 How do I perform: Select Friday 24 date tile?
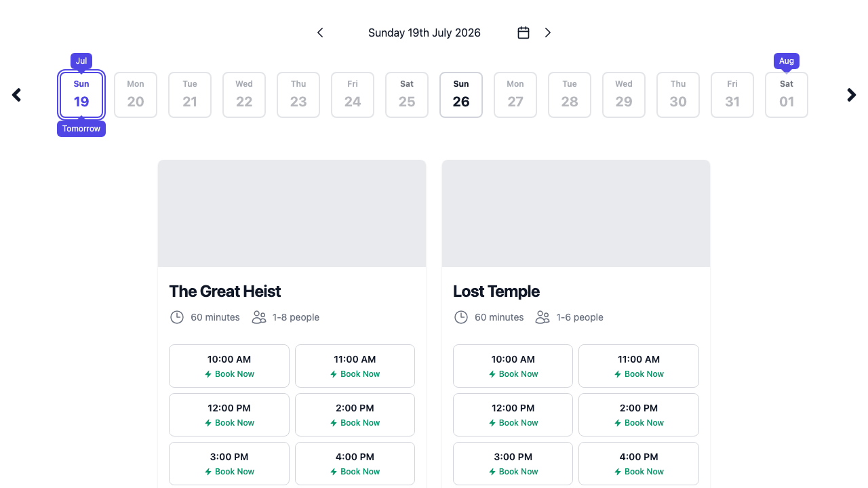coord(353,95)
